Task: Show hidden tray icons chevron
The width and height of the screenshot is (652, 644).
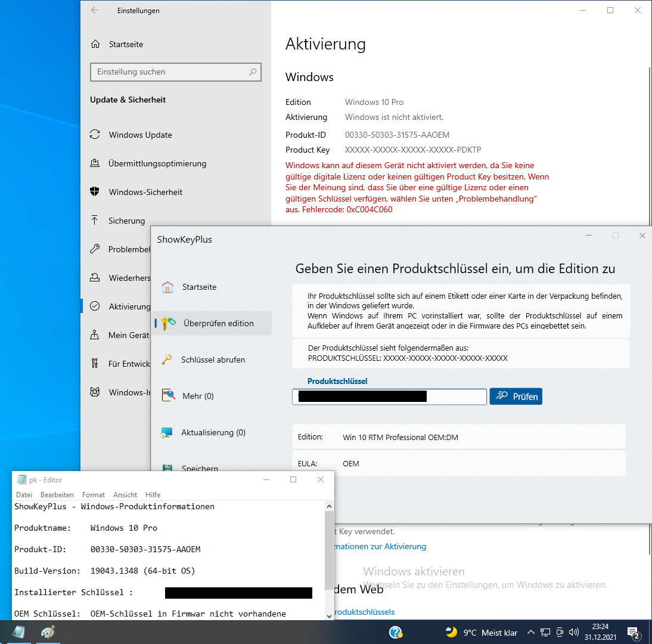Action: point(530,632)
